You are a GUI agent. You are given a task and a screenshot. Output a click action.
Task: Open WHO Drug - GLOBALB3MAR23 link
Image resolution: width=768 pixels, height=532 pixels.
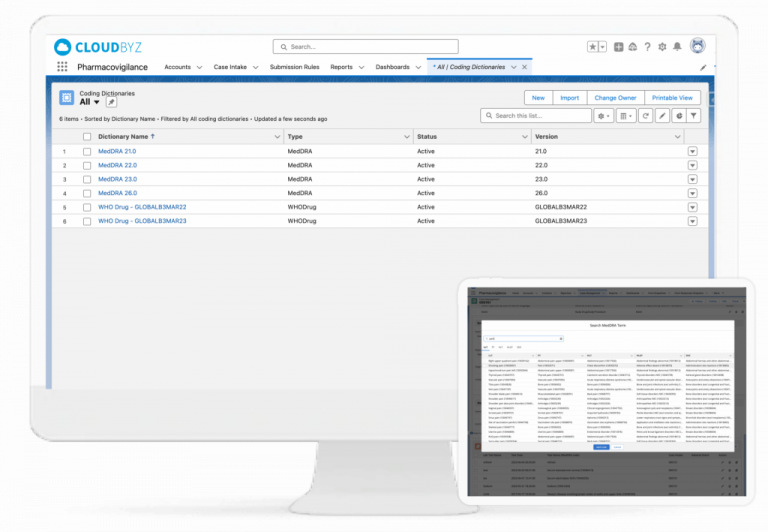[x=142, y=221]
